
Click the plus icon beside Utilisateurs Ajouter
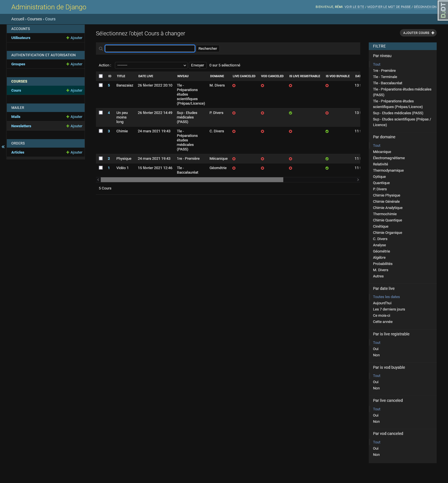coord(68,38)
